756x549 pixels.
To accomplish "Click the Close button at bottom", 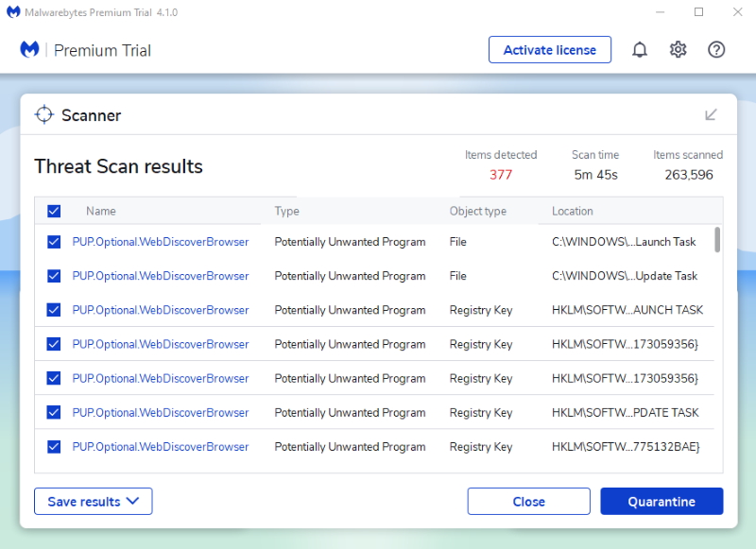I will pyautogui.click(x=528, y=502).
